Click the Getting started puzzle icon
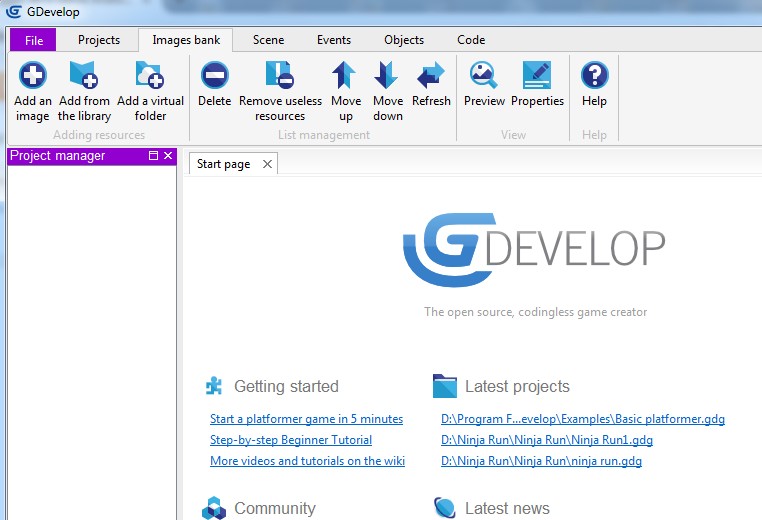Image resolution: width=762 pixels, height=520 pixels. [214, 386]
